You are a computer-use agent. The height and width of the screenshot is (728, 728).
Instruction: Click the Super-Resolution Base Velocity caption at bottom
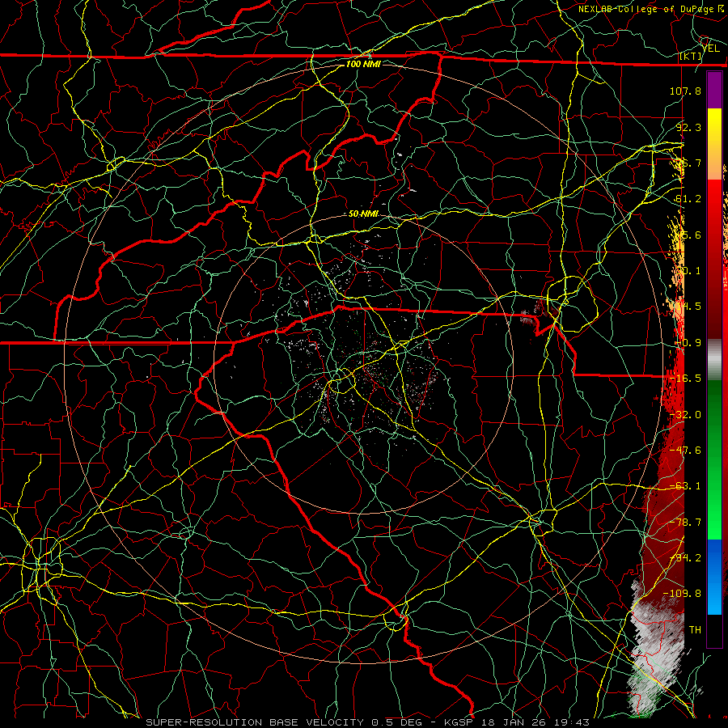pos(368,722)
